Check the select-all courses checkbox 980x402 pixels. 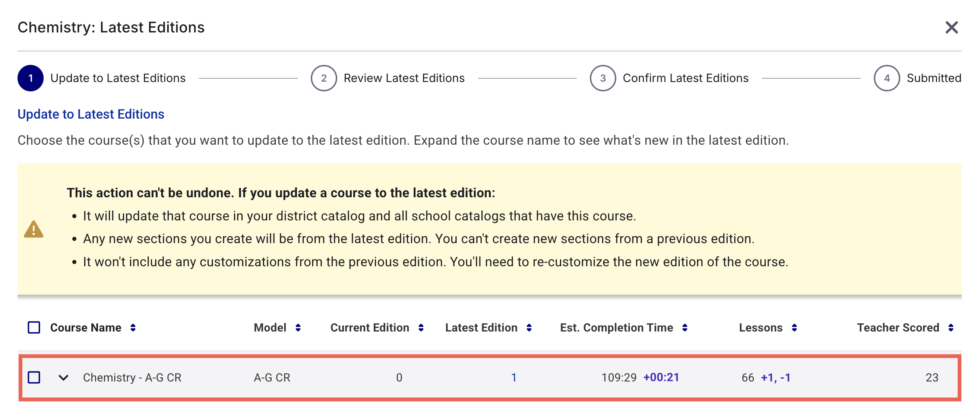click(x=34, y=327)
